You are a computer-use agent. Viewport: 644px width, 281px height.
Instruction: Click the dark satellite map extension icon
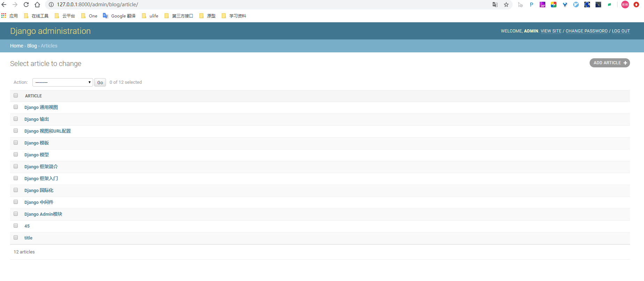click(598, 5)
